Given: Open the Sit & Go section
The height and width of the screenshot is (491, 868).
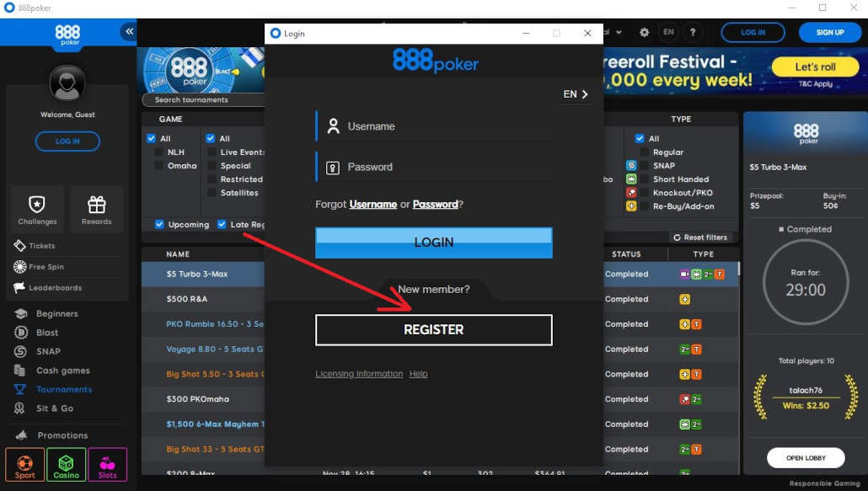Looking at the screenshot, I should point(44,408).
